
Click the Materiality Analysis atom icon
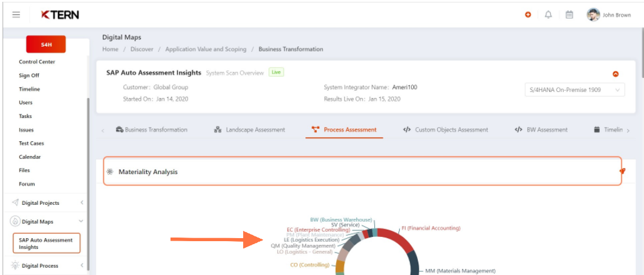click(x=109, y=172)
